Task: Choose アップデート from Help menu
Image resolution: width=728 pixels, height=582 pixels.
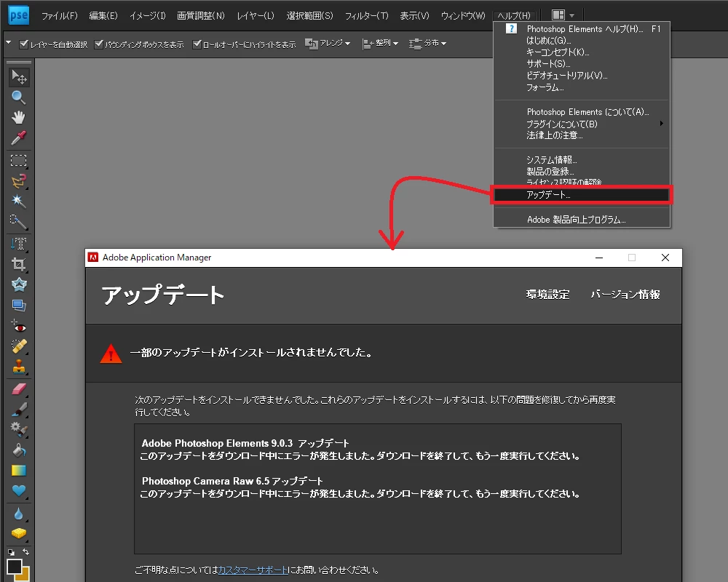Action: click(582, 195)
